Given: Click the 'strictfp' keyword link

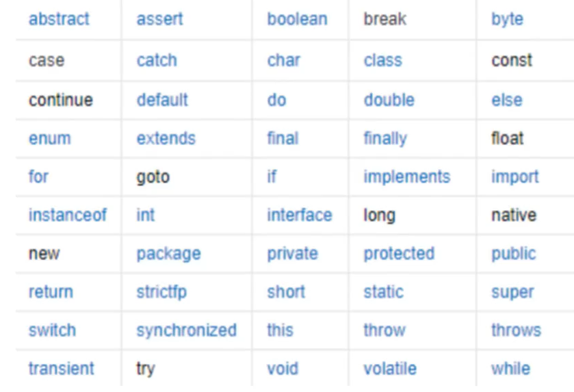Looking at the screenshot, I should point(161,292).
